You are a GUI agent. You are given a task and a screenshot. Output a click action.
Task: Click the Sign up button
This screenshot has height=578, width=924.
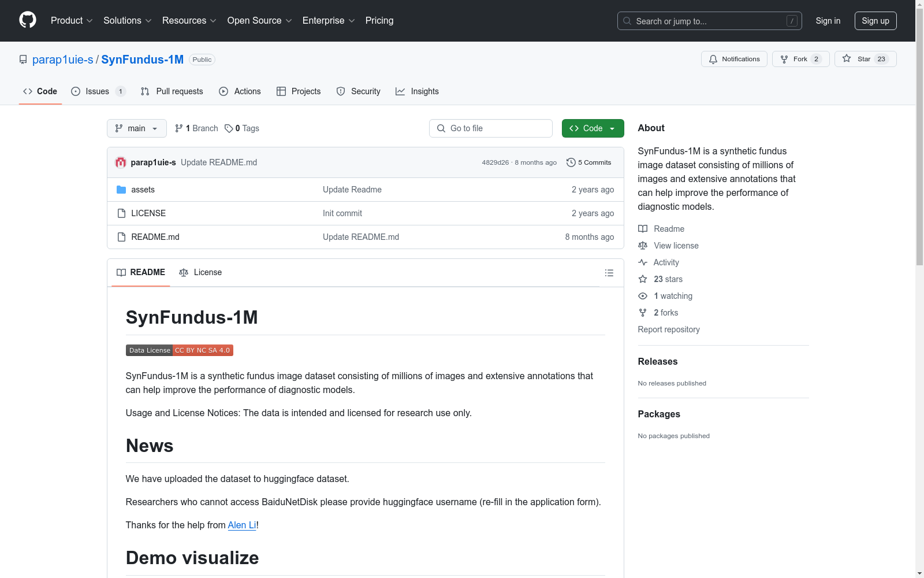click(875, 21)
